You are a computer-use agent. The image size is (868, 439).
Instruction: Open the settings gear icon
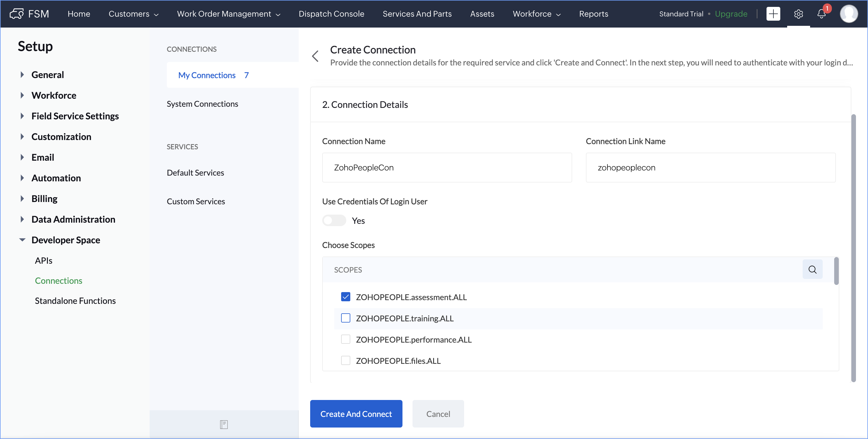pos(798,14)
